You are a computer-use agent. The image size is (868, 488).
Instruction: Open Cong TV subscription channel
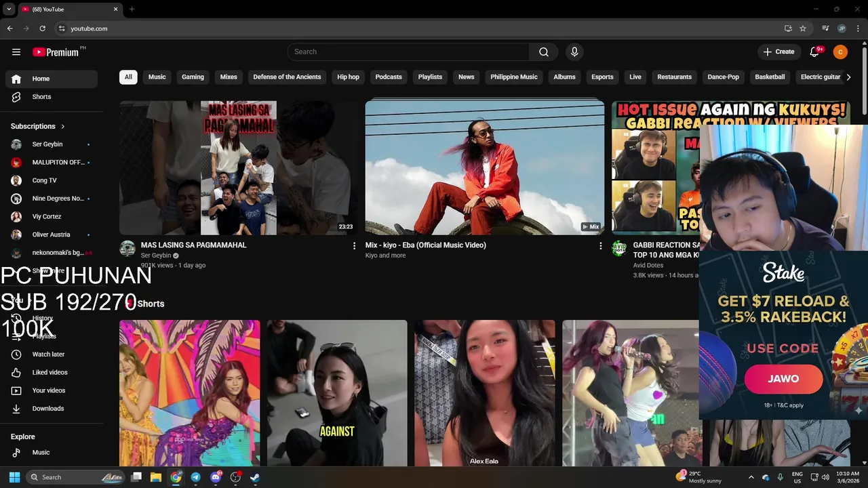pyautogui.click(x=52, y=181)
